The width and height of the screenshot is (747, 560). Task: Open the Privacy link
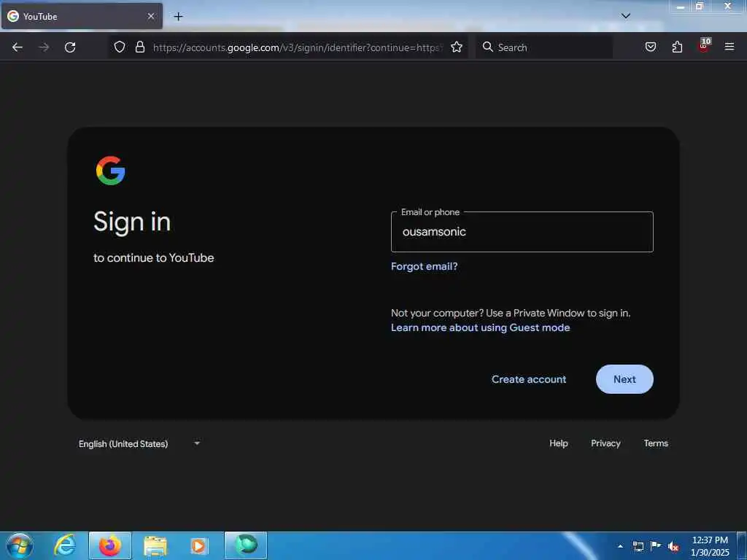coord(605,443)
